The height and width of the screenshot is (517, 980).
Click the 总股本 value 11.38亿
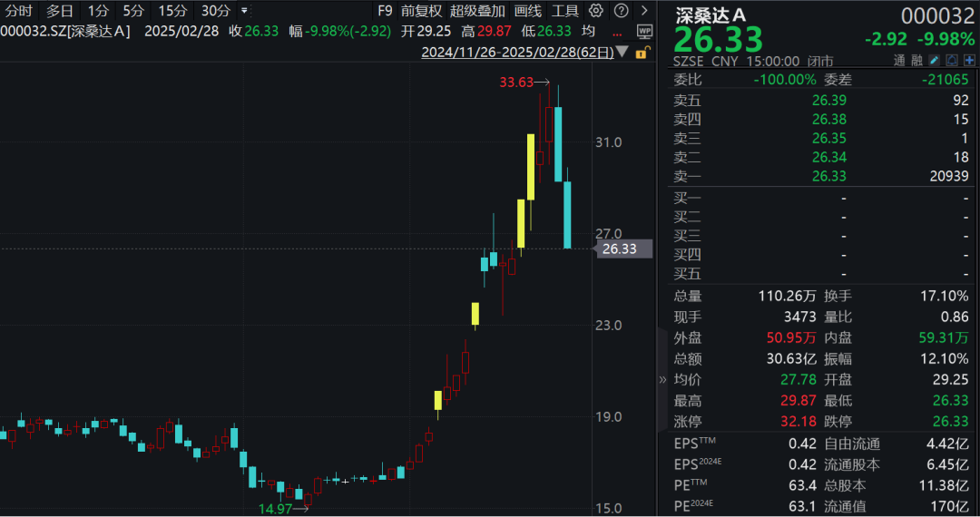(943, 485)
